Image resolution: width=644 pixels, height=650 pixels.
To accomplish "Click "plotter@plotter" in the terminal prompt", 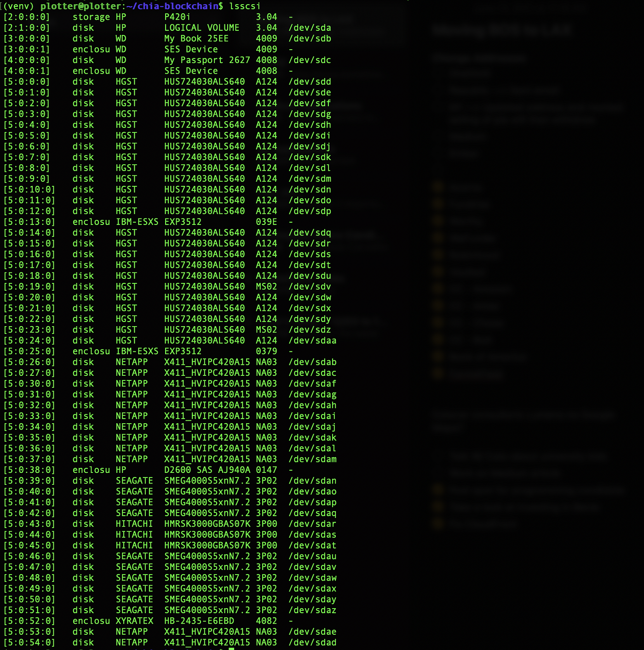I will (x=81, y=6).
